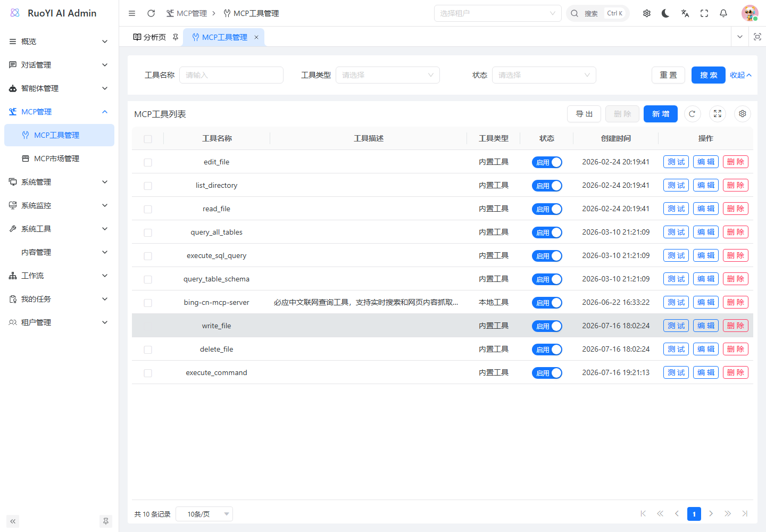Open the language translation icon

pos(685,13)
